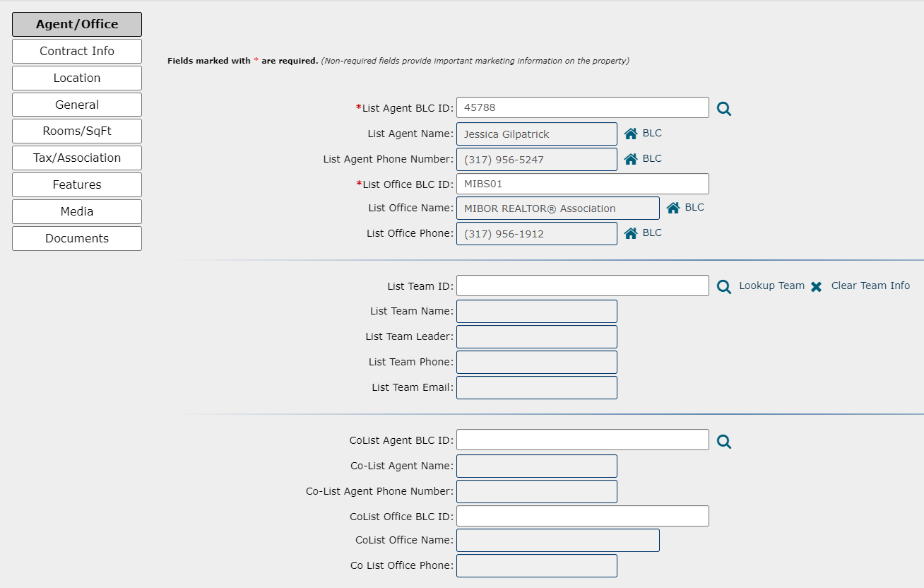Click house BLC icon next to List Office Name
924x588 pixels.
(x=673, y=208)
